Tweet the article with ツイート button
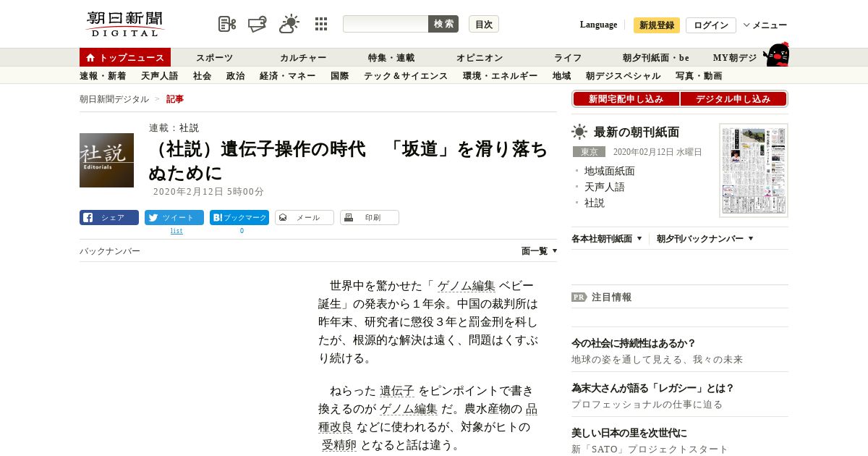The height and width of the screenshot is (456, 868). 174,217
